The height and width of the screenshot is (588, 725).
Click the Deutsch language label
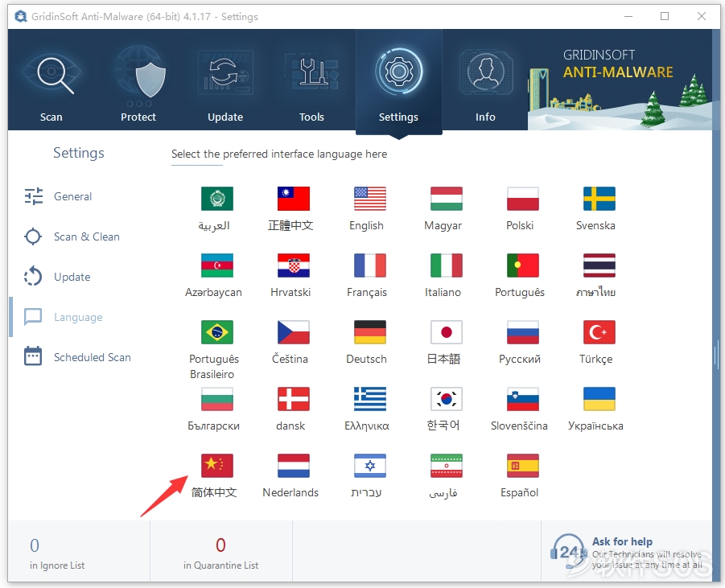tap(366, 360)
